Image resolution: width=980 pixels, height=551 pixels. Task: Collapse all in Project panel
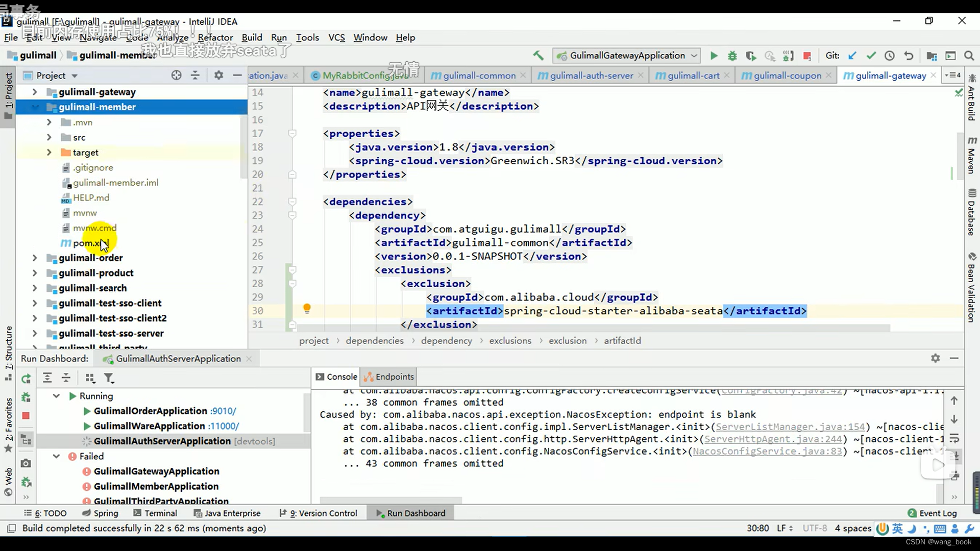click(x=195, y=76)
